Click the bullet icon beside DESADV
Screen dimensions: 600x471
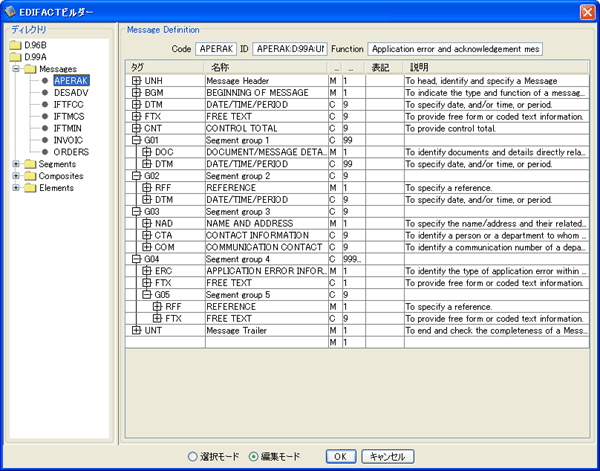tap(45, 92)
